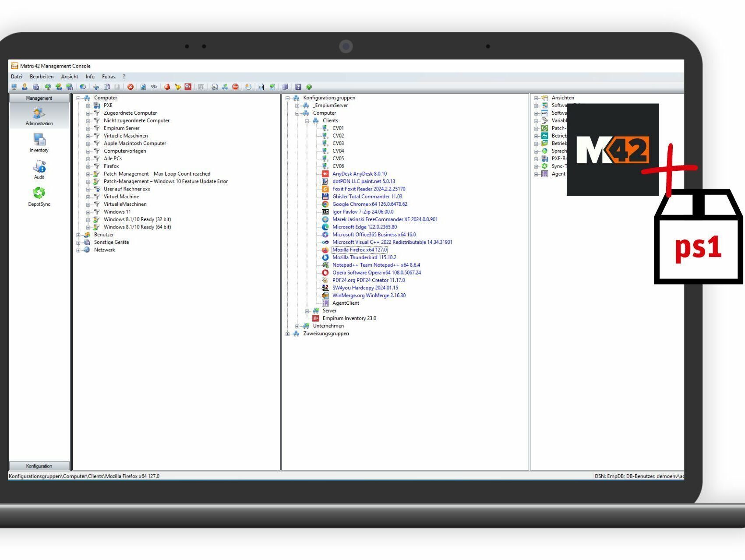Image resolution: width=745 pixels, height=560 pixels.
Task: Collapse the Clients group node
Action: click(307, 121)
